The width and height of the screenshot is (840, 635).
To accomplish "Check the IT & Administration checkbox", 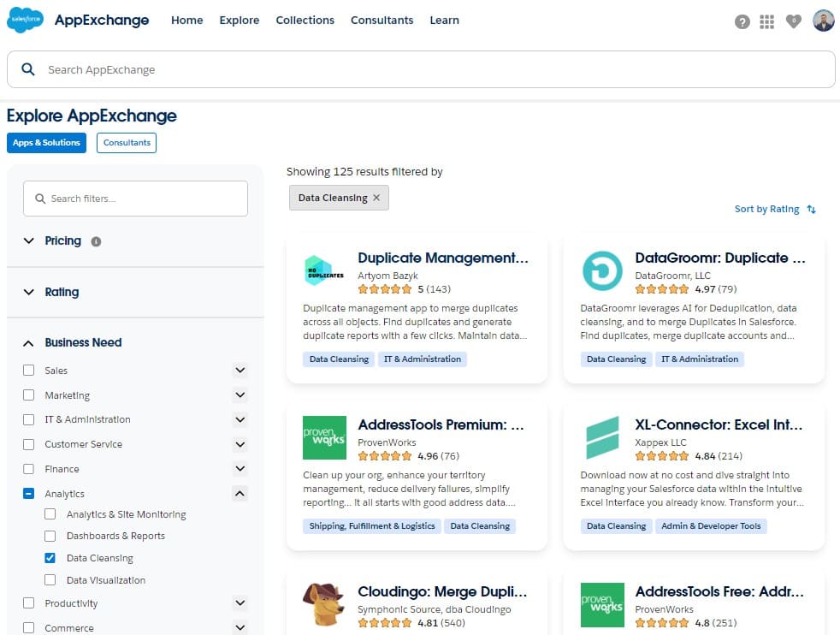I will coord(29,419).
